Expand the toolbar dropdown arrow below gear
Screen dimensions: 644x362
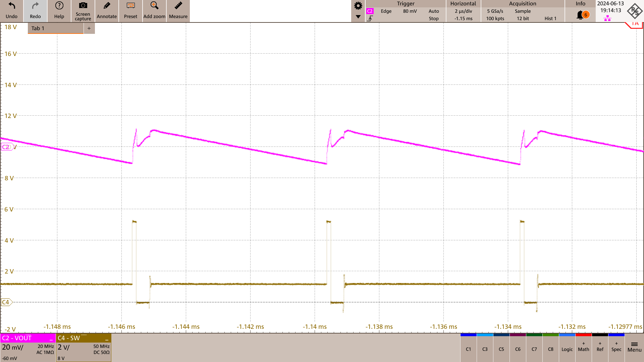pyautogui.click(x=358, y=17)
